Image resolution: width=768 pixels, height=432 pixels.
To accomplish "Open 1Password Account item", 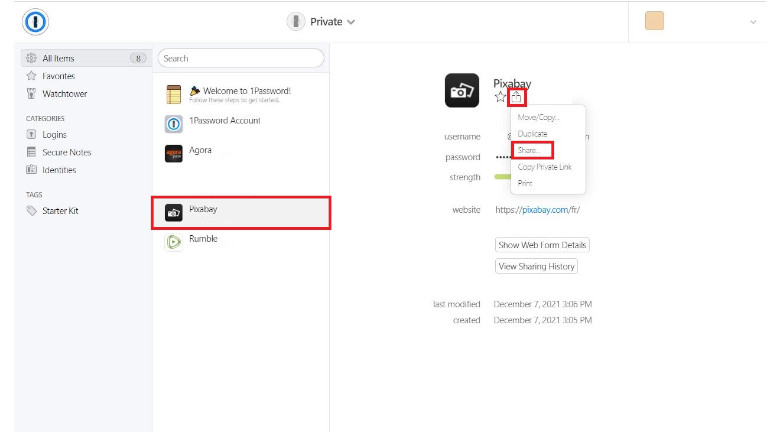I will [x=241, y=123].
